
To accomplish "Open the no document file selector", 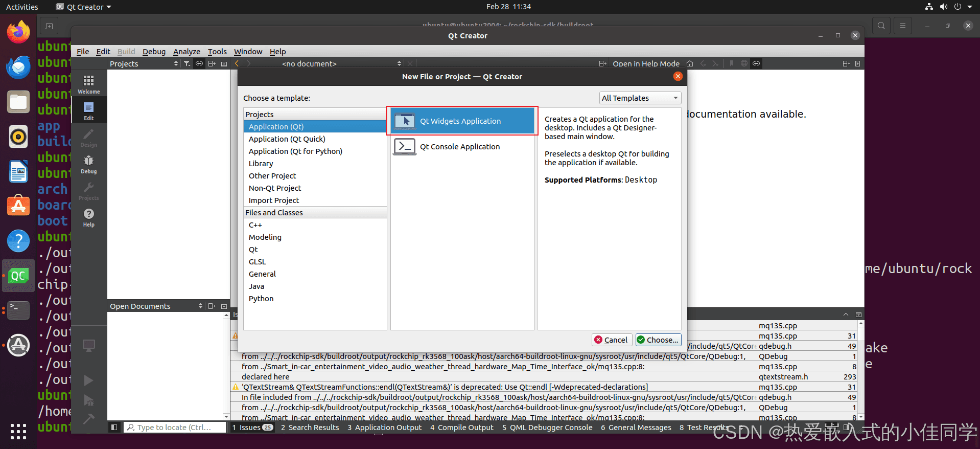I will point(341,63).
